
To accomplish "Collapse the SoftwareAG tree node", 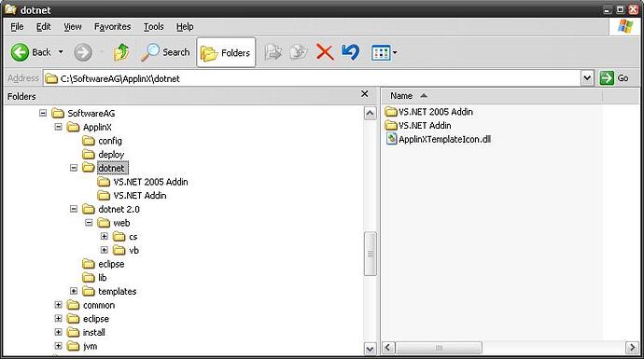I will tap(43, 113).
